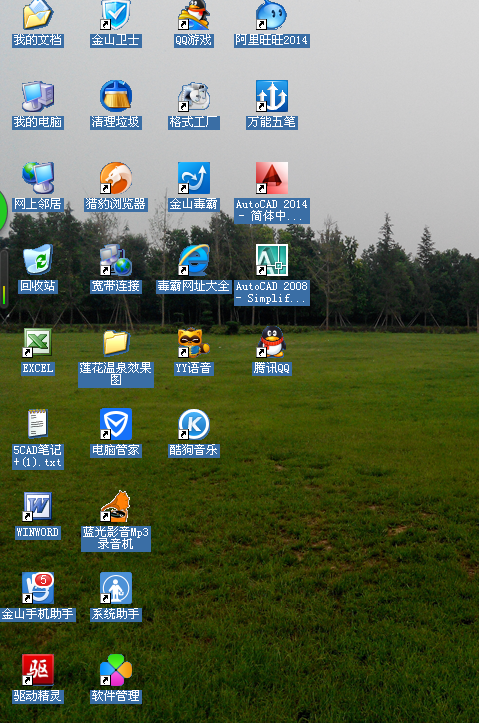The height and width of the screenshot is (723, 479).
Task: Select the 阿里旺旺2014 icon
Action: [x=272, y=14]
